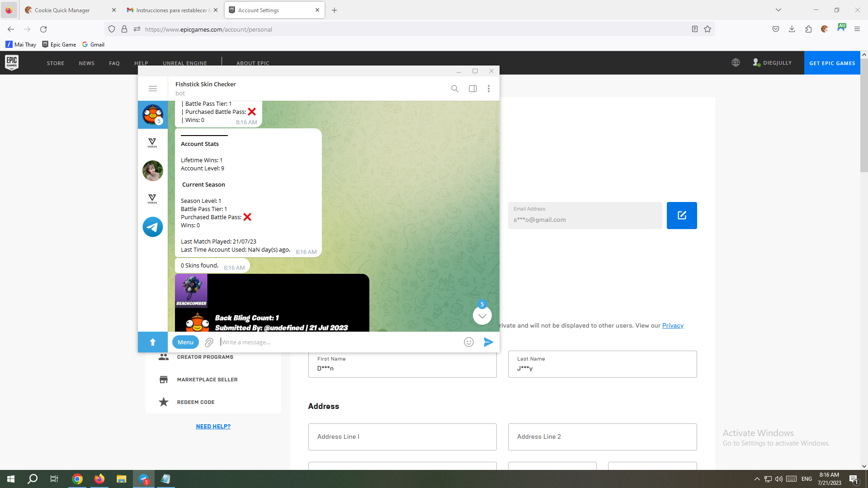
Task: Open Firefox downloads panel
Action: (792, 29)
